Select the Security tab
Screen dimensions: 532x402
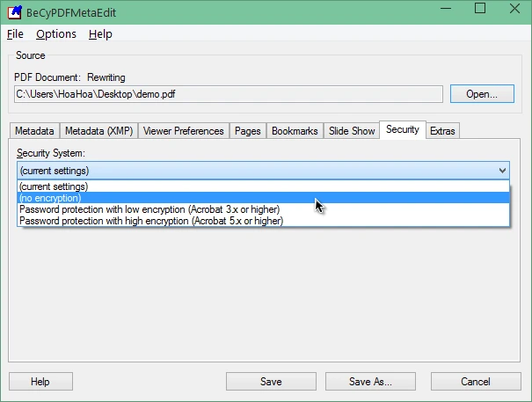click(403, 129)
